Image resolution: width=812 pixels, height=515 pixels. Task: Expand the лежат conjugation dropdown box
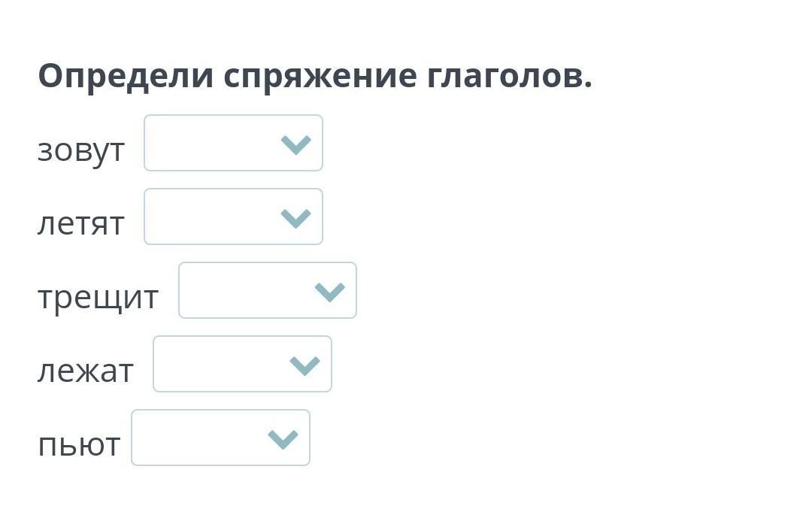(x=242, y=364)
